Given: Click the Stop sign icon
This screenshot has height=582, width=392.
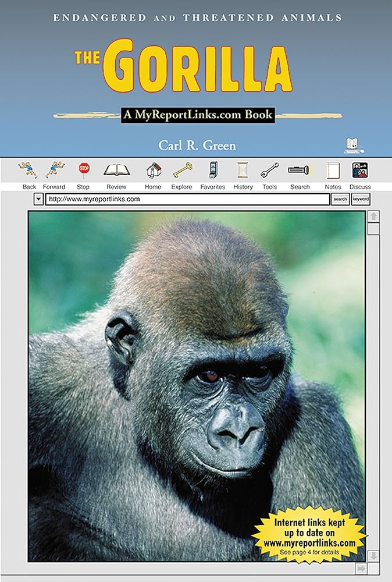Looking at the screenshot, I should tap(84, 170).
